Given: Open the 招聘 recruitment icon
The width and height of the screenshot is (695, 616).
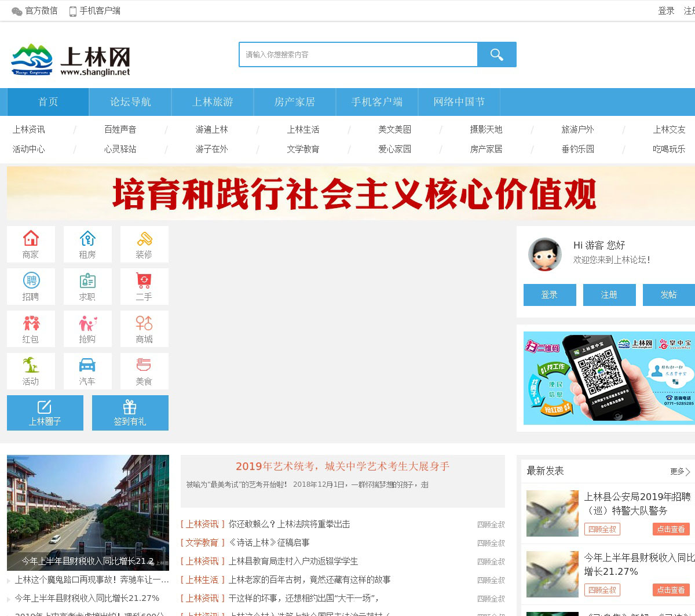Looking at the screenshot, I should point(31,281).
